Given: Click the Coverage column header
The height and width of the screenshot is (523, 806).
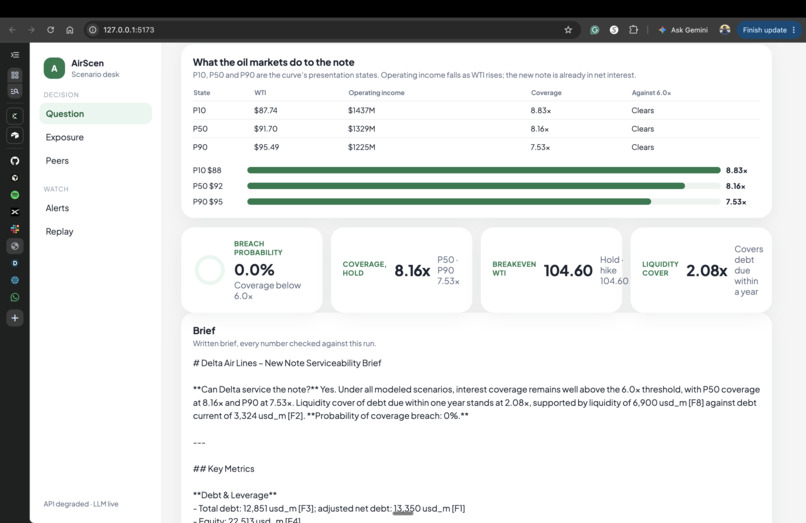Looking at the screenshot, I should click(546, 93).
